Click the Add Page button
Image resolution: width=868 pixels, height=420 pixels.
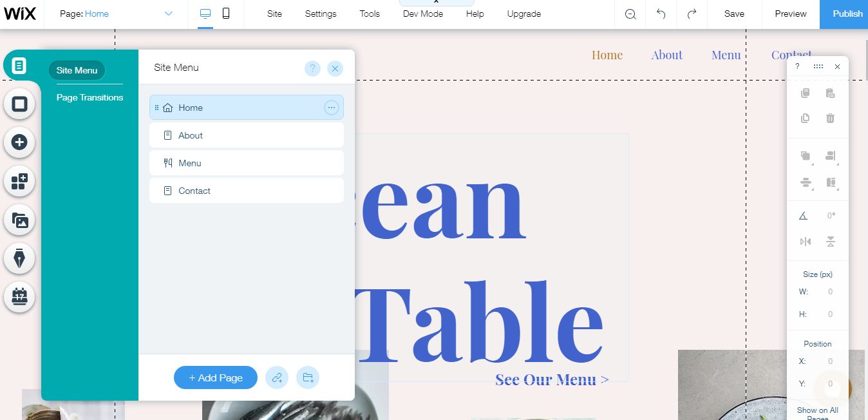click(216, 377)
